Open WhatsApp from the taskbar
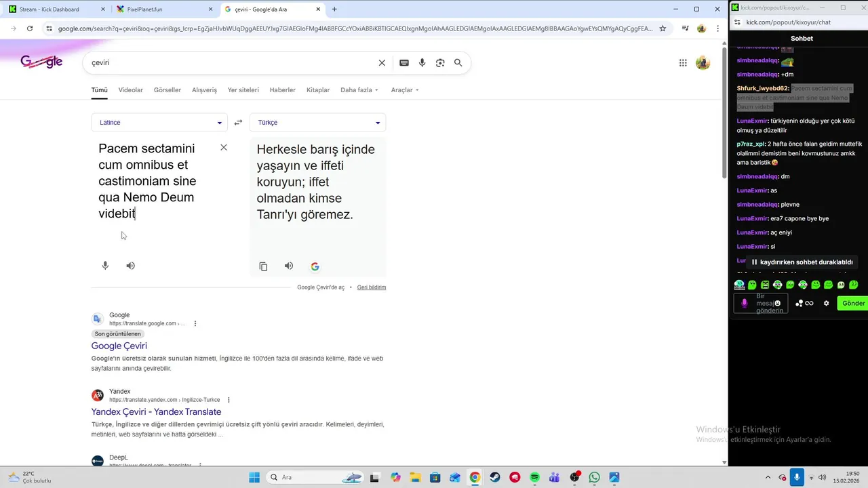Viewport: 868px width, 488px height. click(595, 477)
